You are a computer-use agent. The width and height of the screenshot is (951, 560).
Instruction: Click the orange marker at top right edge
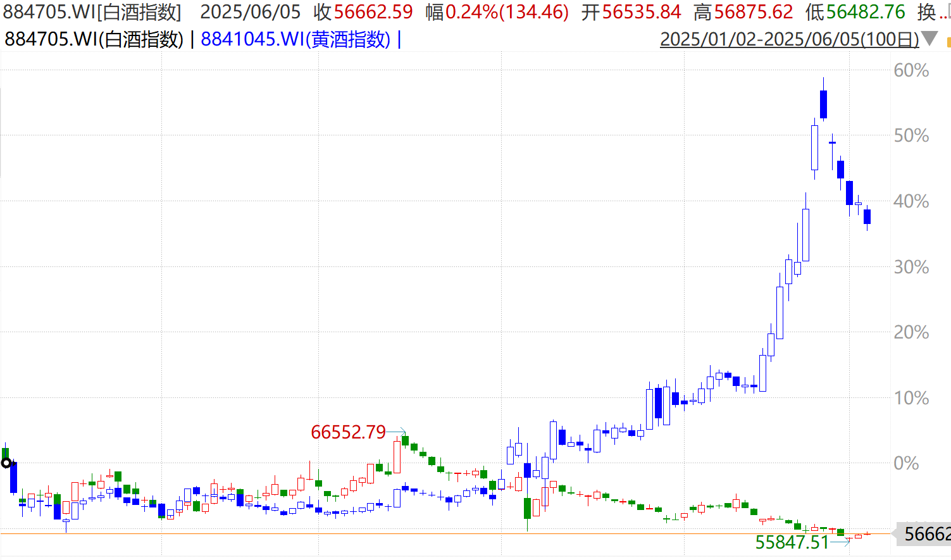click(x=948, y=42)
